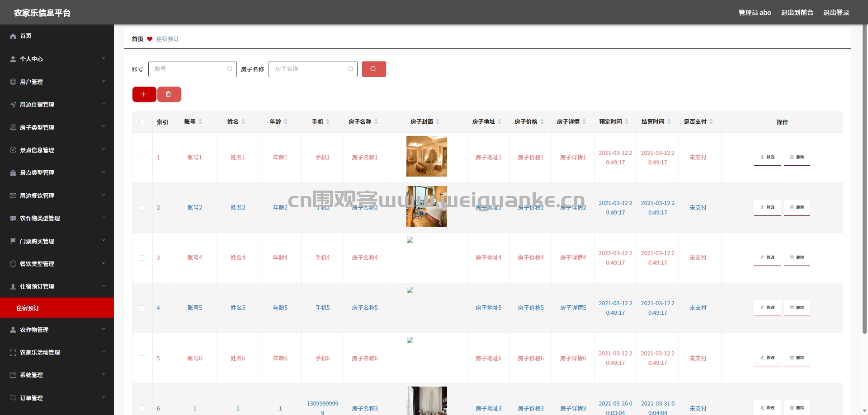868x415 pixels.
Task: Click the search icon inside 房子名称 field
Action: point(350,69)
